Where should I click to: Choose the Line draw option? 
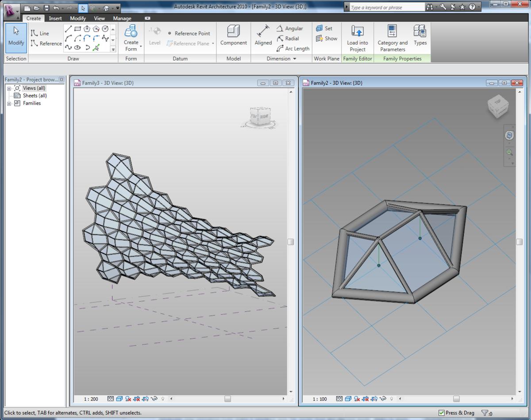pos(40,33)
